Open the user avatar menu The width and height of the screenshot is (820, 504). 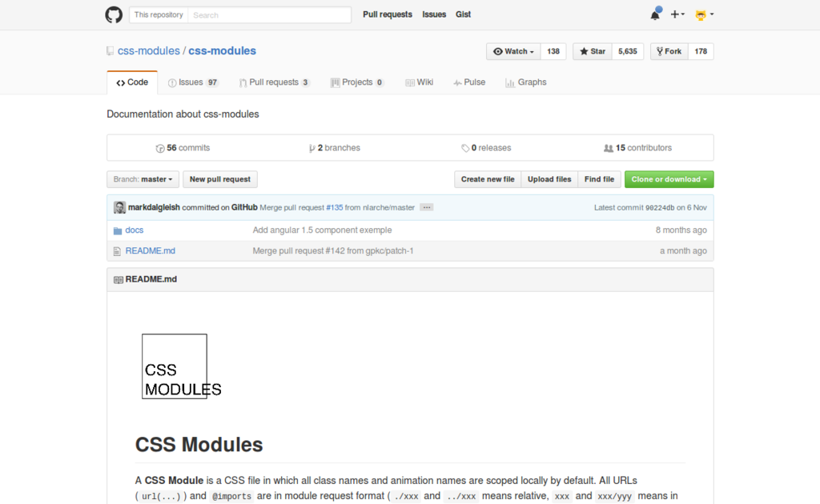(705, 14)
